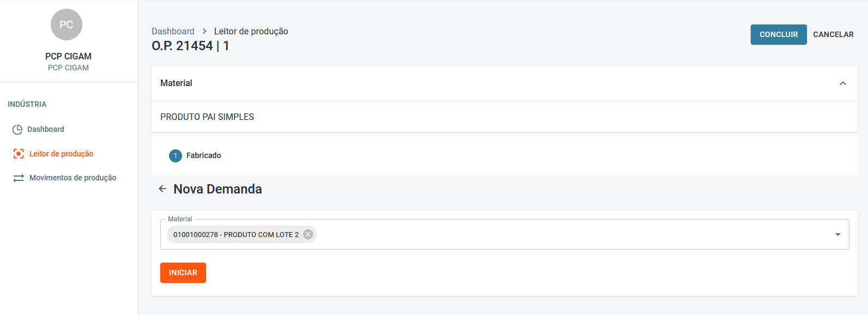Follow the Dashboard breadcrumb link

[173, 32]
